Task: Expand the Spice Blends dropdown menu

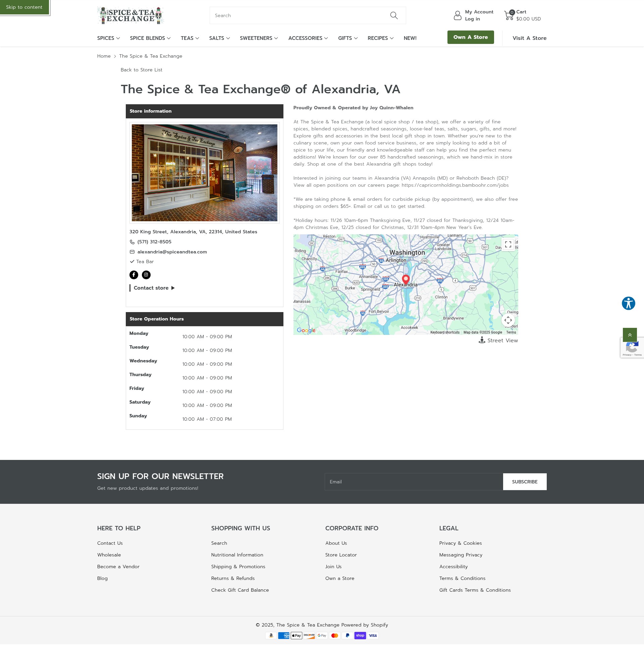Action: coord(150,38)
